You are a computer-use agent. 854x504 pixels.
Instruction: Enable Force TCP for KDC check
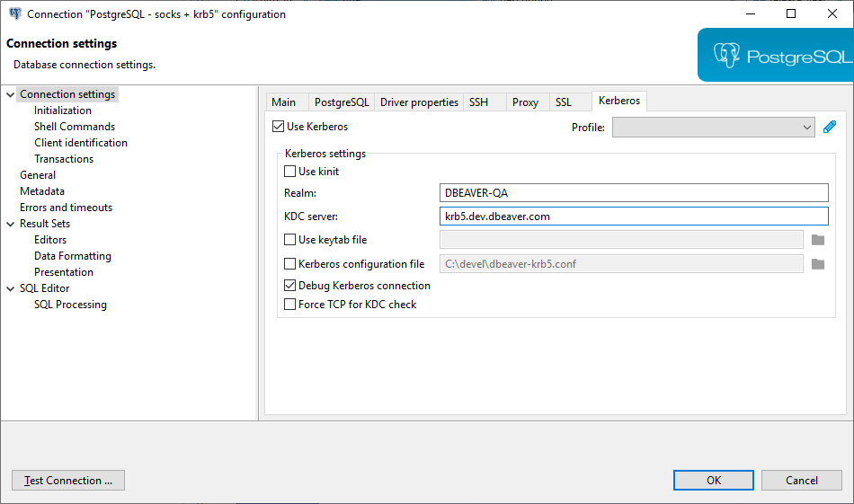pos(290,305)
